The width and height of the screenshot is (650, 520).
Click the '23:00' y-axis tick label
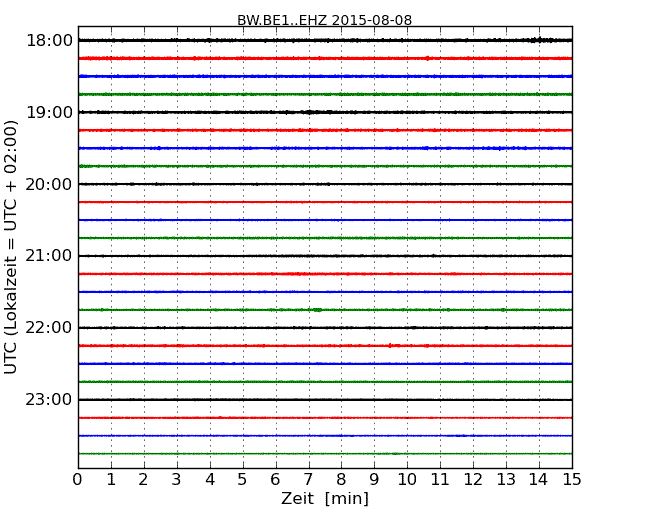click(49, 399)
